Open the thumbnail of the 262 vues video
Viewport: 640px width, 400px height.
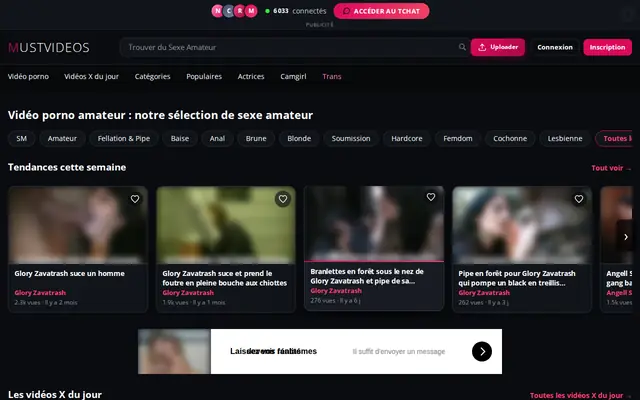click(522, 225)
